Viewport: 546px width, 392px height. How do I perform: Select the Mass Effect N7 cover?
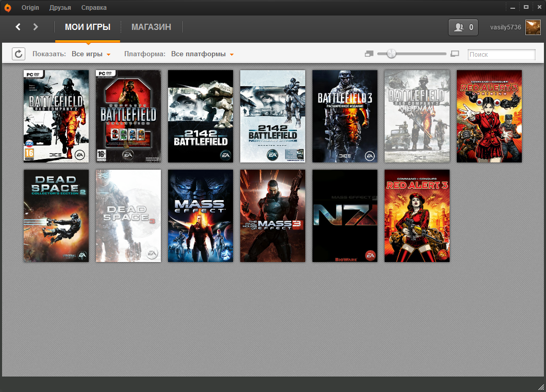[x=345, y=216]
